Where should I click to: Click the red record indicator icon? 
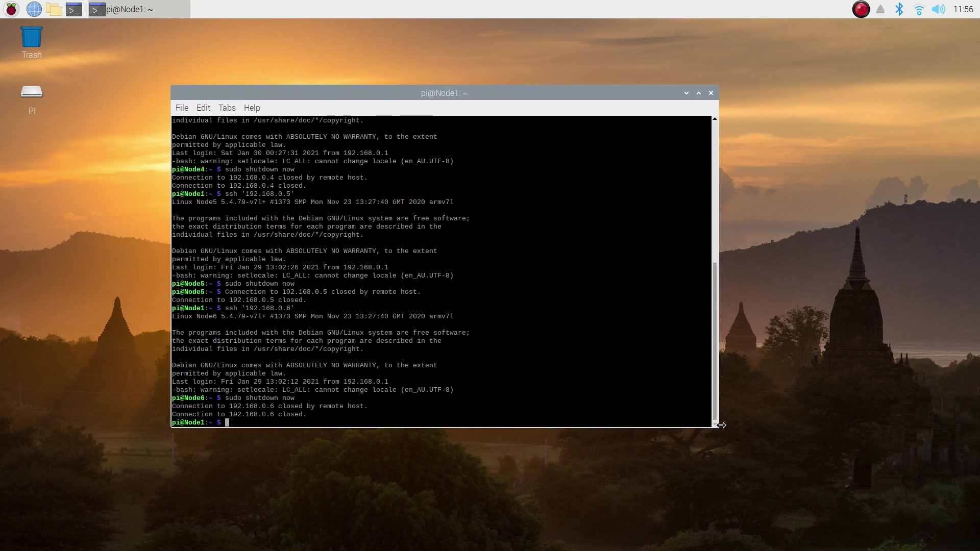(861, 9)
